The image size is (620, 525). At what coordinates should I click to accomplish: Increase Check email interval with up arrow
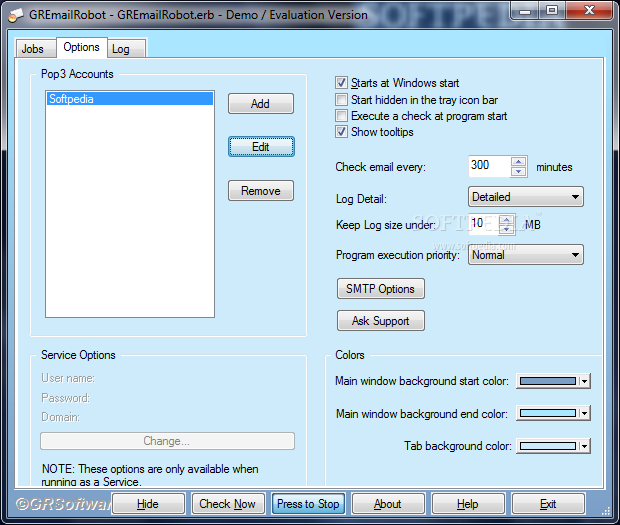[x=518, y=161]
